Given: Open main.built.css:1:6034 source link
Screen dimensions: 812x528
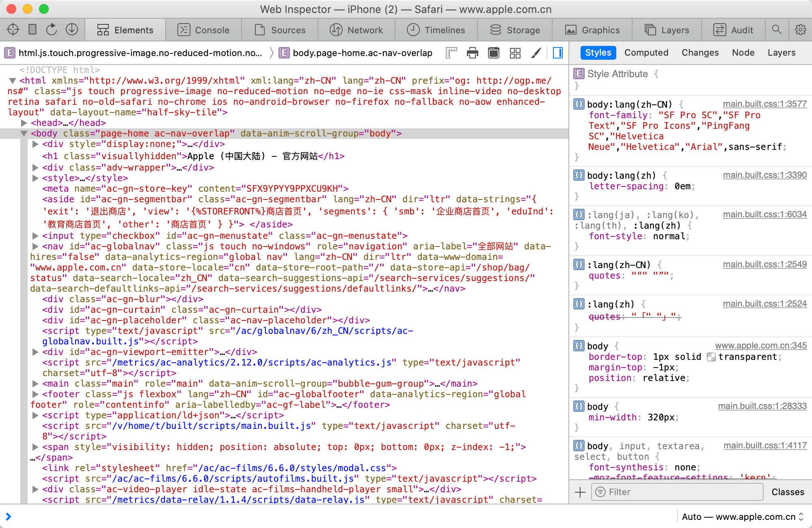Looking at the screenshot, I should pyautogui.click(x=764, y=214).
